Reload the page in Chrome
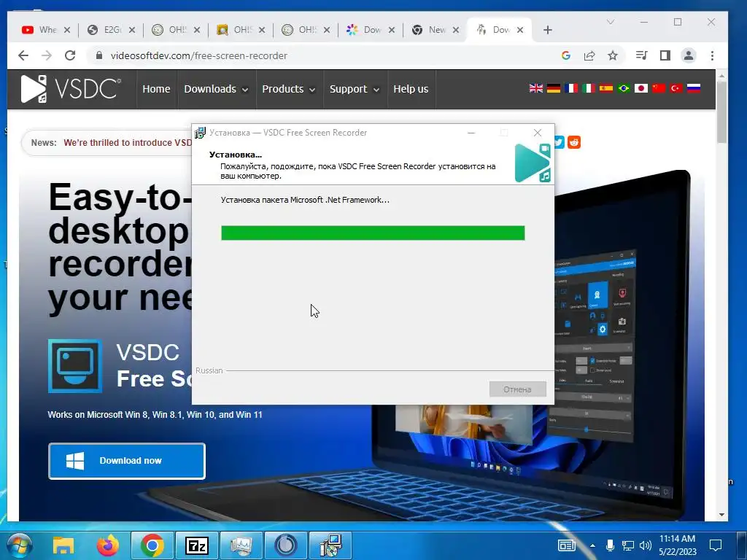The image size is (747, 560). (70, 55)
